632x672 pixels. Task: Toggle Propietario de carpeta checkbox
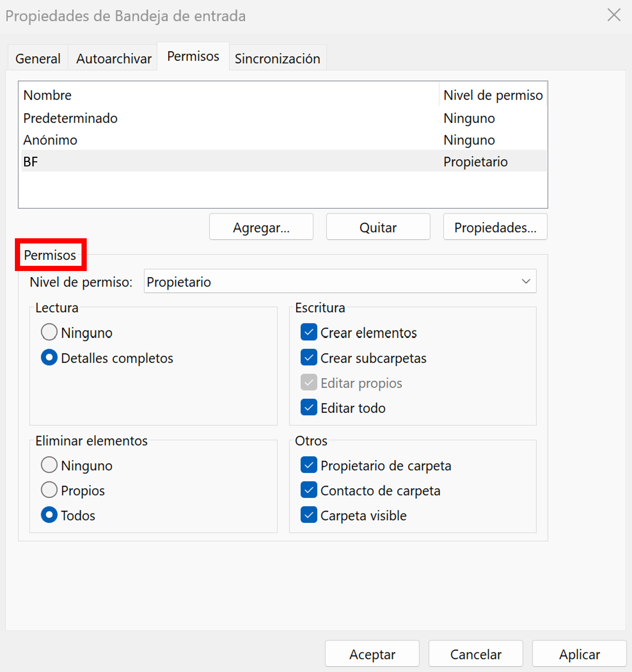tap(309, 465)
